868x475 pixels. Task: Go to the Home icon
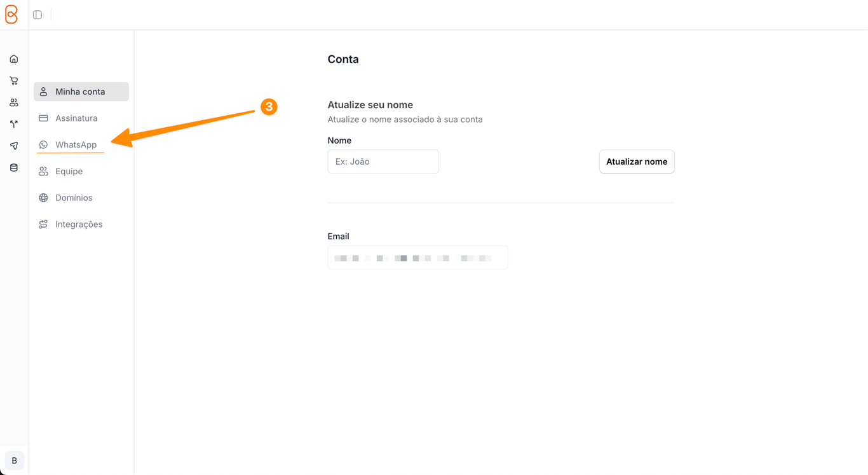(14, 59)
